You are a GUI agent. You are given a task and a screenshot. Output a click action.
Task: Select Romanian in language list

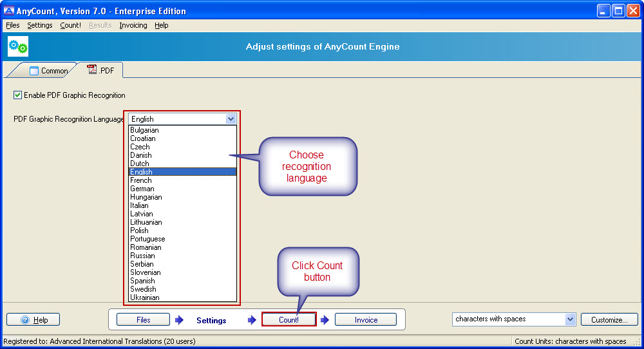click(x=183, y=247)
